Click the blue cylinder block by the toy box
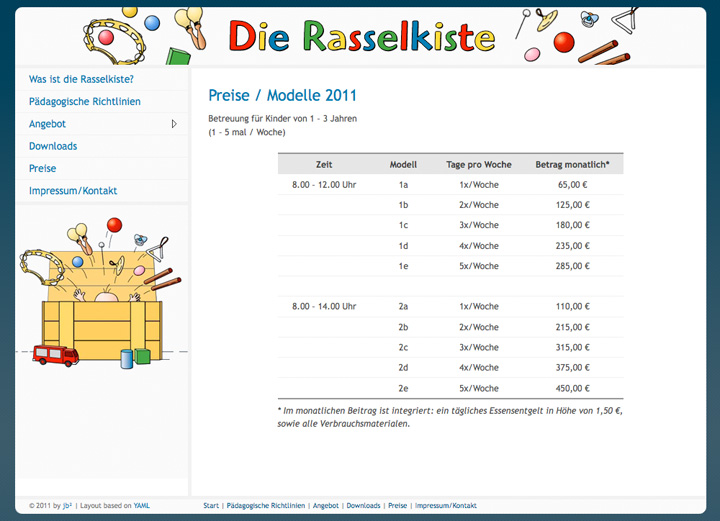 point(127,359)
